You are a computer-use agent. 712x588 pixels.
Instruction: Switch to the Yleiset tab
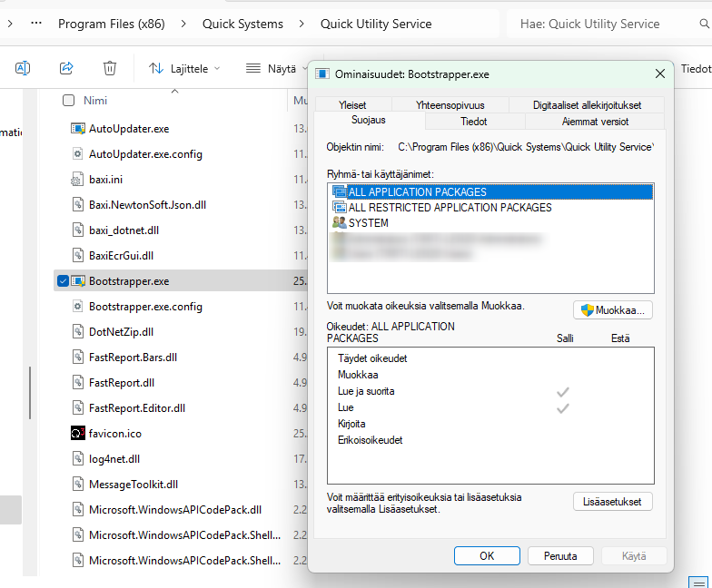click(x=352, y=105)
